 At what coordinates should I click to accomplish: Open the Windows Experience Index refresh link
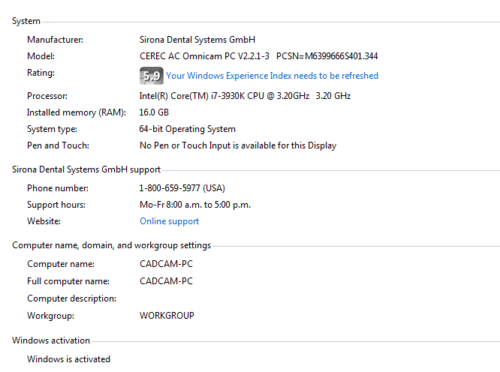(x=272, y=76)
